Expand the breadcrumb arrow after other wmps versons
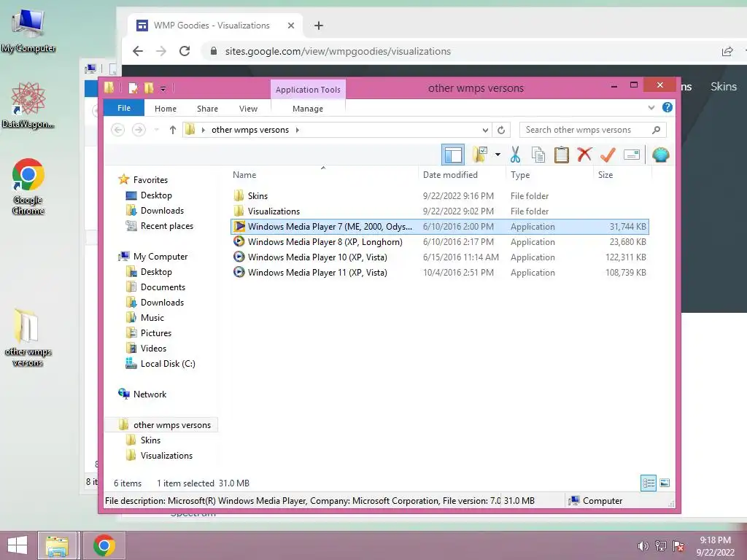 coord(298,130)
